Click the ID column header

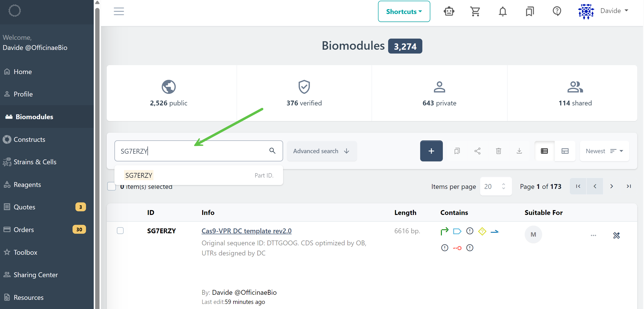[151, 213]
